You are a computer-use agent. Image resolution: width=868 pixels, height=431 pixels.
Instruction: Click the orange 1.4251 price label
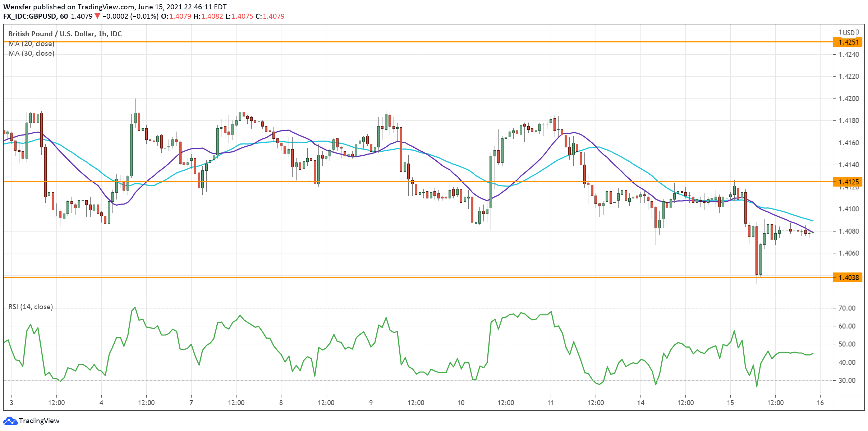[x=848, y=42]
